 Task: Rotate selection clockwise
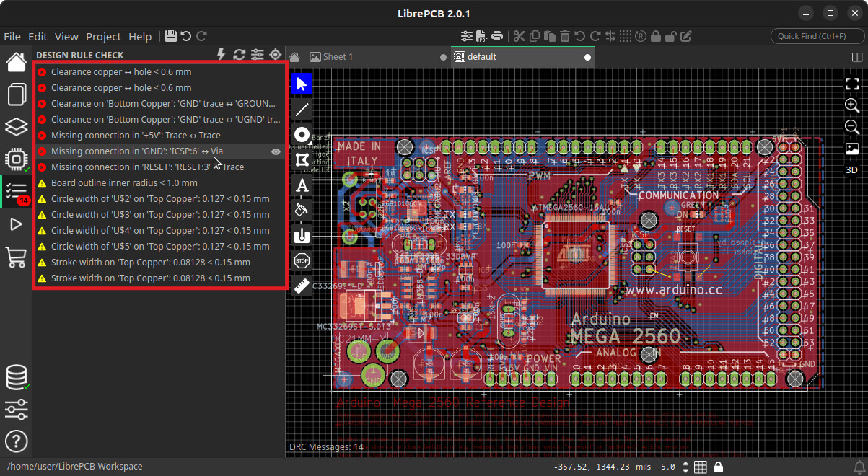(595, 36)
